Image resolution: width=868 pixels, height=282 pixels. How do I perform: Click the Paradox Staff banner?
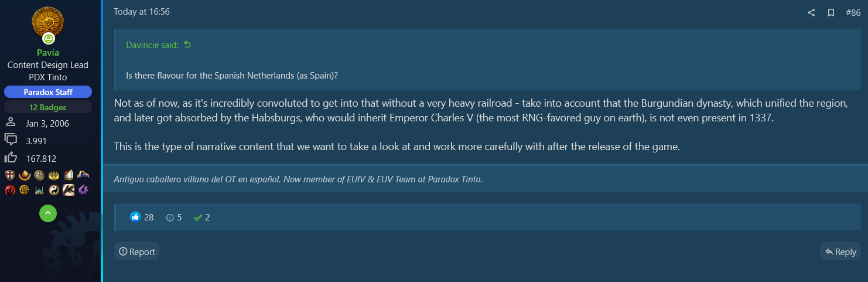point(48,92)
